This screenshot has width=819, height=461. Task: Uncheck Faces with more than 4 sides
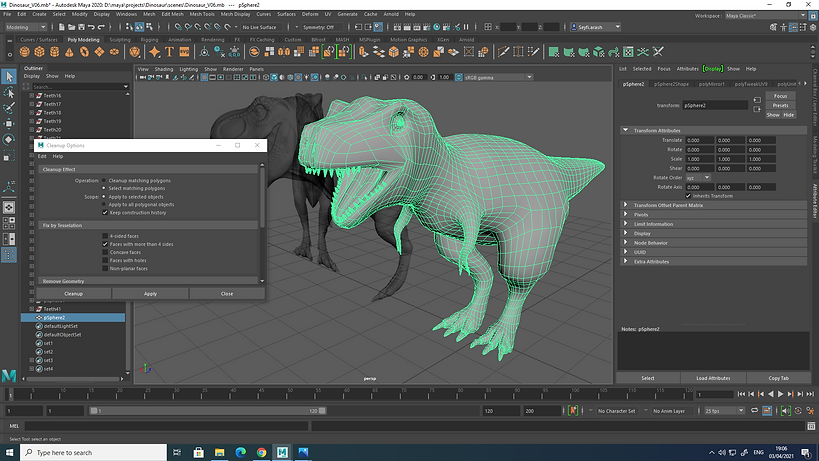coord(105,244)
